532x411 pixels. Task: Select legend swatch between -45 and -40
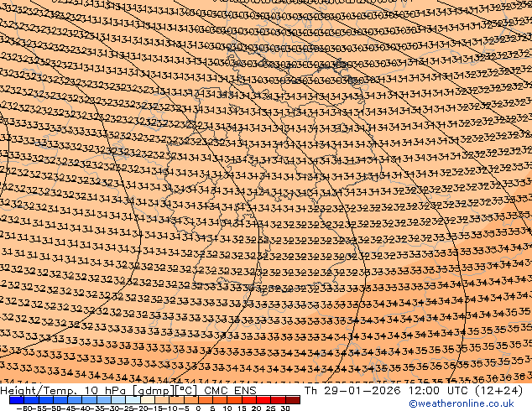75,400
